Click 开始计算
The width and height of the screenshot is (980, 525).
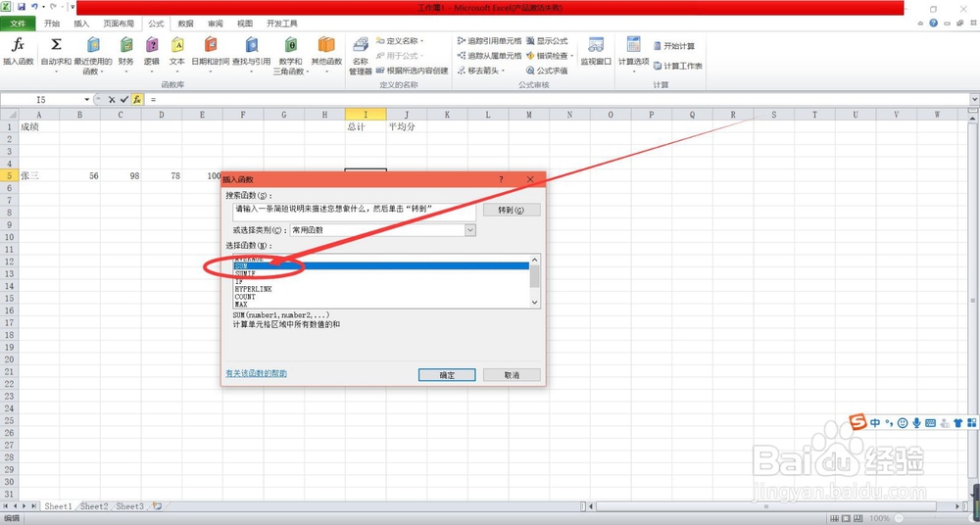coord(674,46)
